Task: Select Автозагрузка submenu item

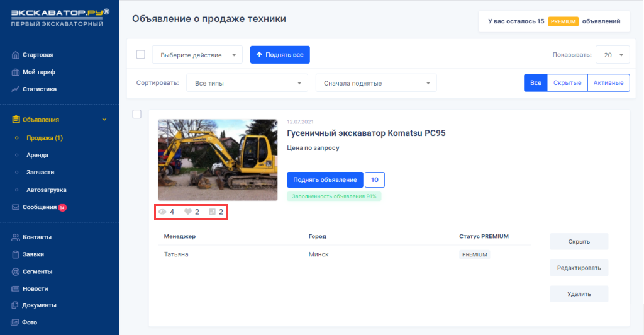Action: (47, 190)
